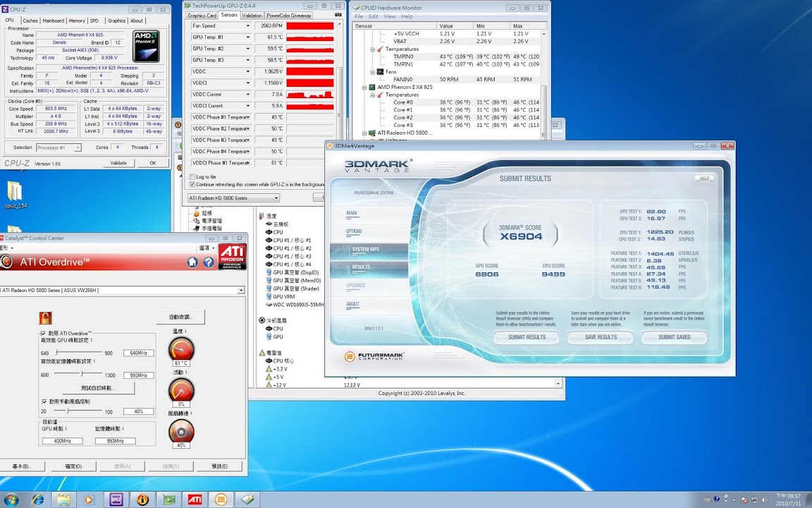Click the AMD Phenom II logo in CPU-Z
812x508 pixels.
click(x=146, y=46)
